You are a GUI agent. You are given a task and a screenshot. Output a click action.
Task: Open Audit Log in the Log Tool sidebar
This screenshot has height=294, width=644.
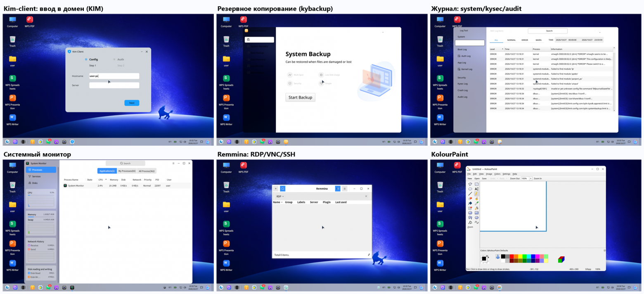pos(462,97)
